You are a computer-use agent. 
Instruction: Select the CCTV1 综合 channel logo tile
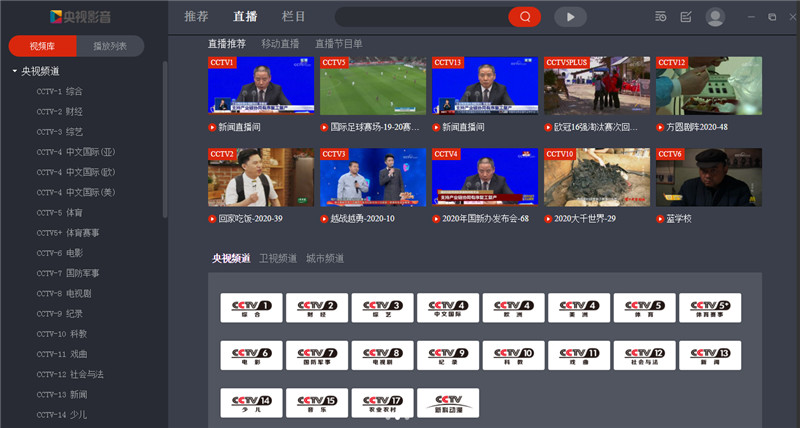pos(251,308)
